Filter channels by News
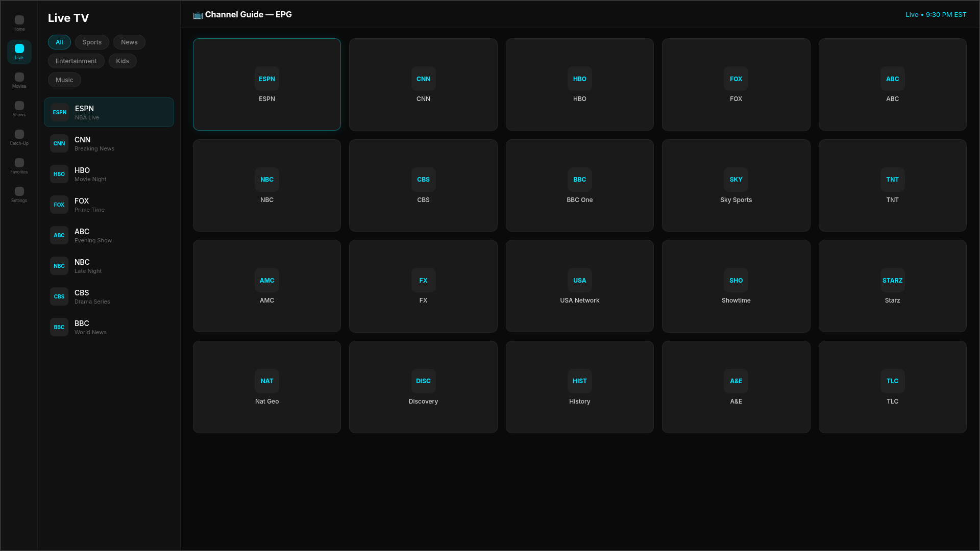 (129, 42)
